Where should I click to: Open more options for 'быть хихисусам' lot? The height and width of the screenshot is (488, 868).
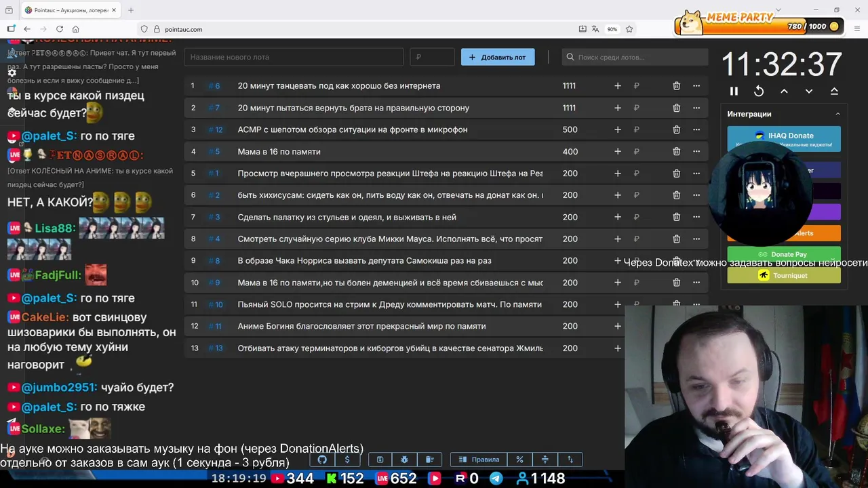(696, 195)
